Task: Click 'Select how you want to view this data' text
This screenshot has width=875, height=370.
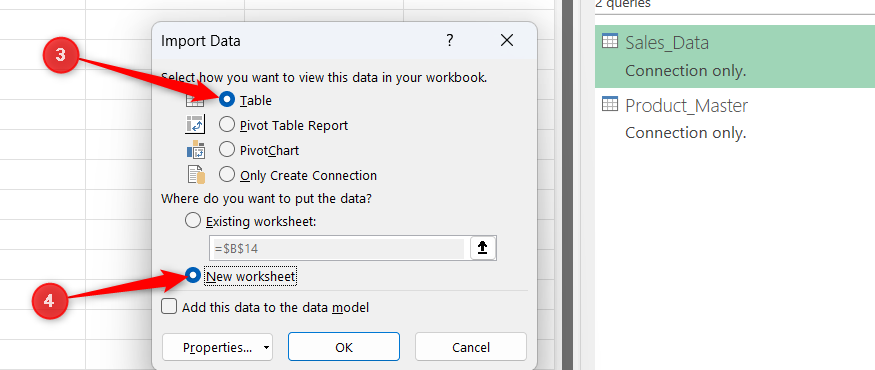Action: click(x=324, y=78)
